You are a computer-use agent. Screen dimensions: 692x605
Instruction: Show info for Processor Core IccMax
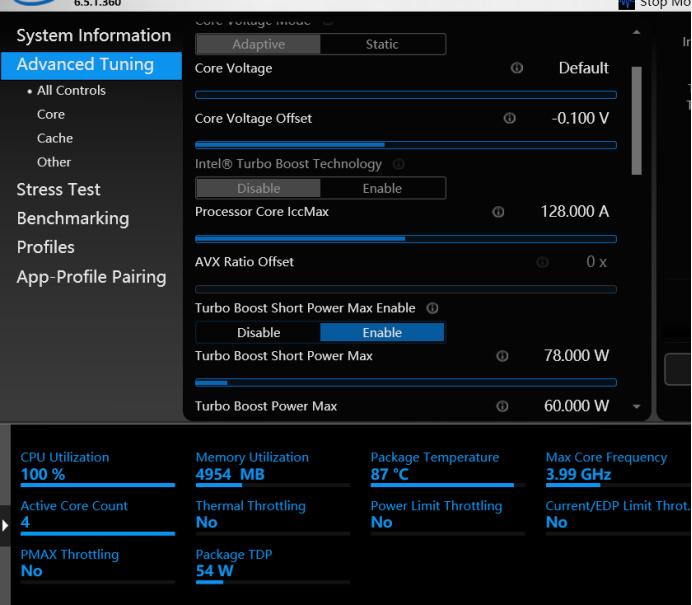point(498,213)
